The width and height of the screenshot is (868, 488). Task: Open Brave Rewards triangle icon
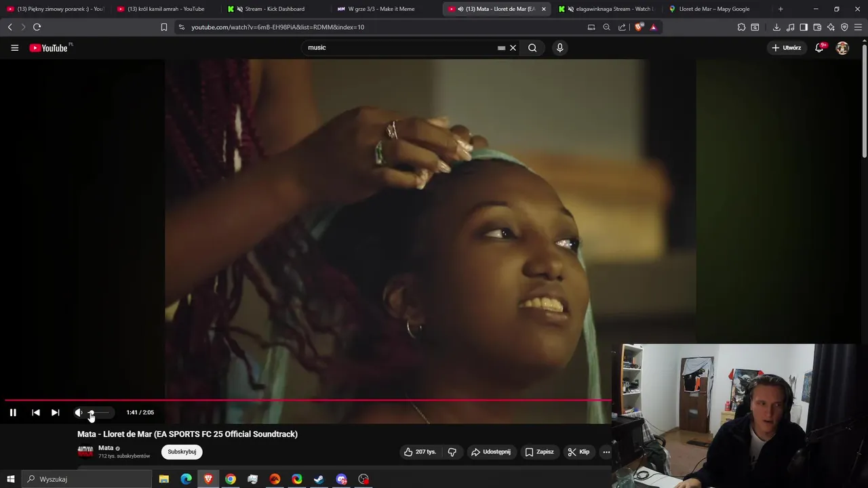click(654, 27)
